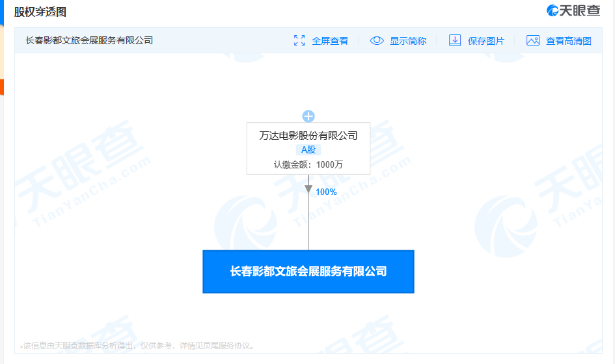Click the 天眼查 logo at top right
The height and width of the screenshot is (364, 615).
[573, 10]
